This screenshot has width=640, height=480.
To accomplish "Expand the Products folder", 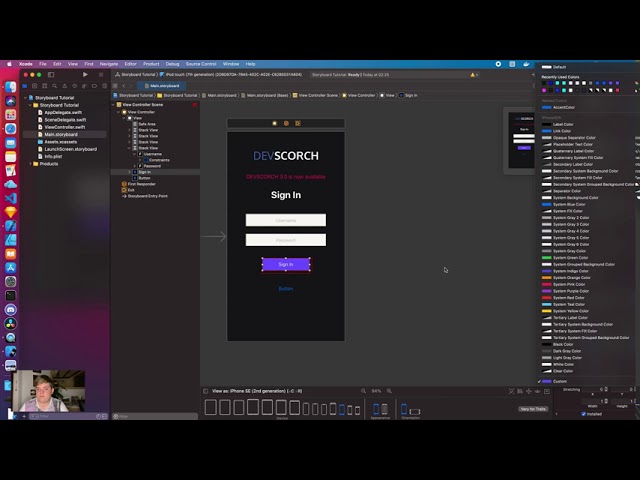I will (30, 164).
